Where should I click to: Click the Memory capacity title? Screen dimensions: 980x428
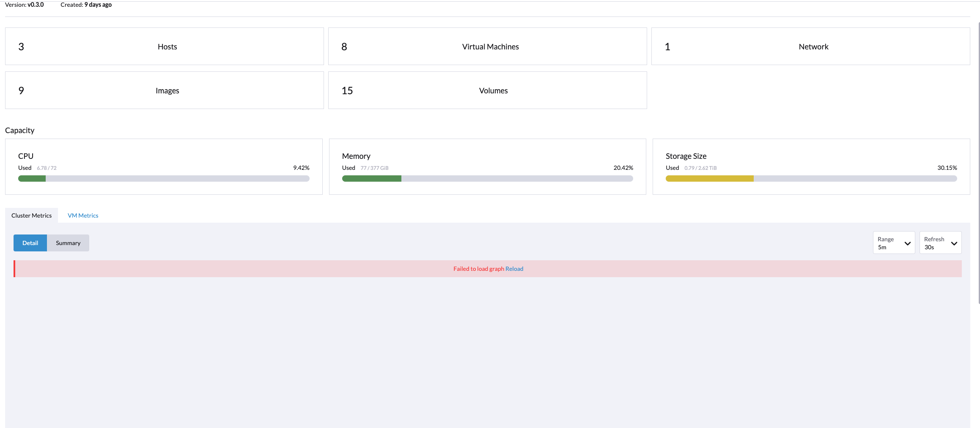(356, 156)
